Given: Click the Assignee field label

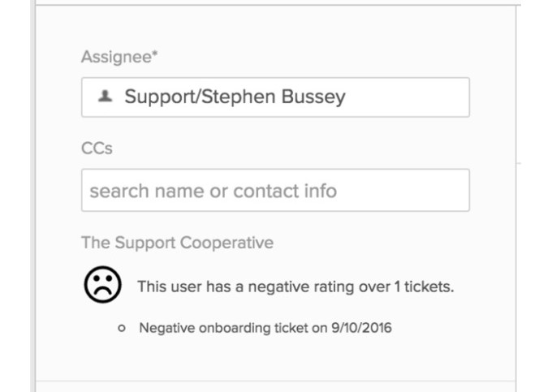Looking at the screenshot, I should [x=116, y=57].
